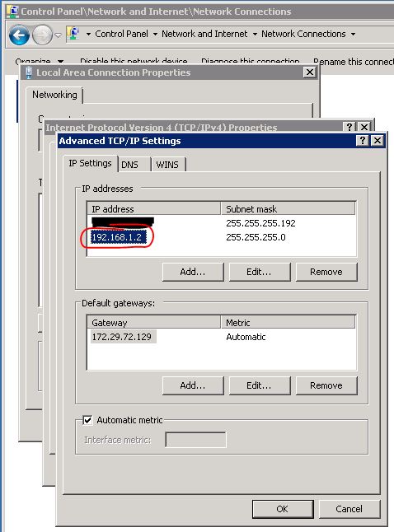The height and width of the screenshot is (532, 394).
Task: Expand the arrow after Network Connections breadcrumb
Action: [x=353, y=34]
